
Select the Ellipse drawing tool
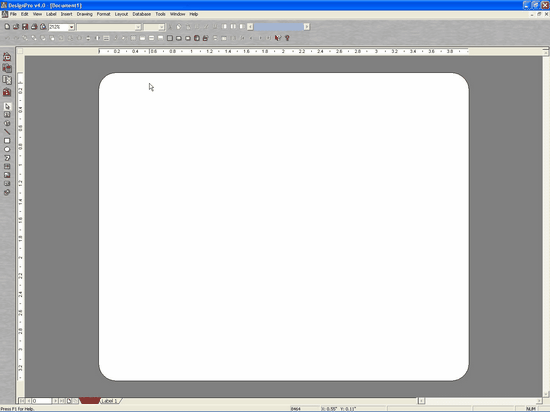coord(7,149)
